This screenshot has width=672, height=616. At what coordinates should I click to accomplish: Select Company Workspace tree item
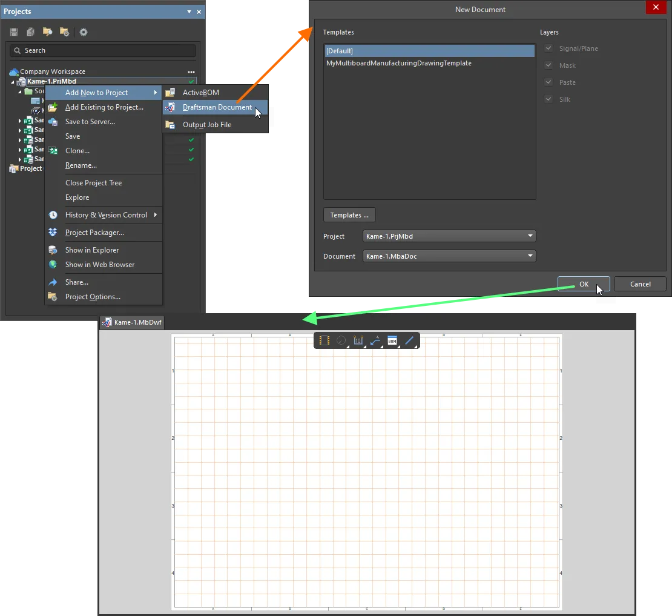point(52,71)
